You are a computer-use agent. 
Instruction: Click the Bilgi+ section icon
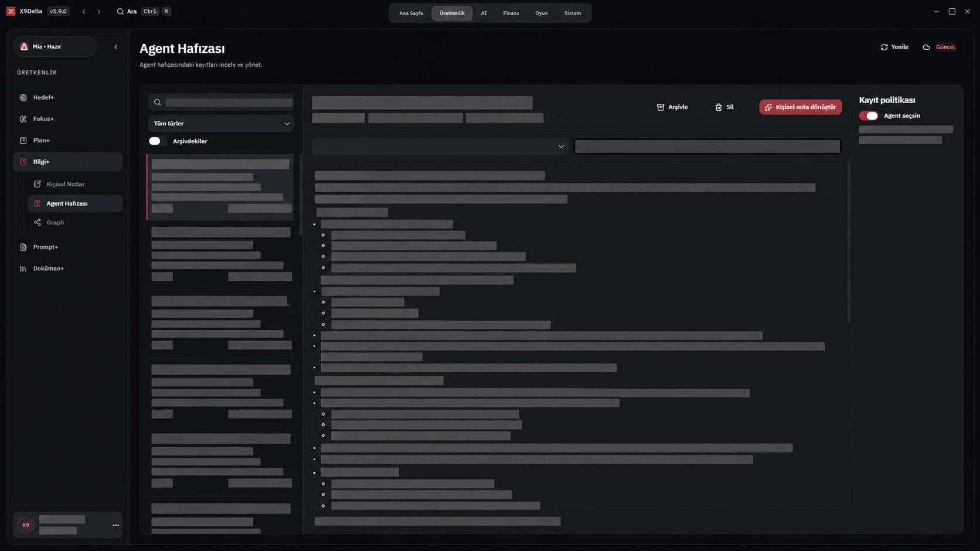click(23, 162)
